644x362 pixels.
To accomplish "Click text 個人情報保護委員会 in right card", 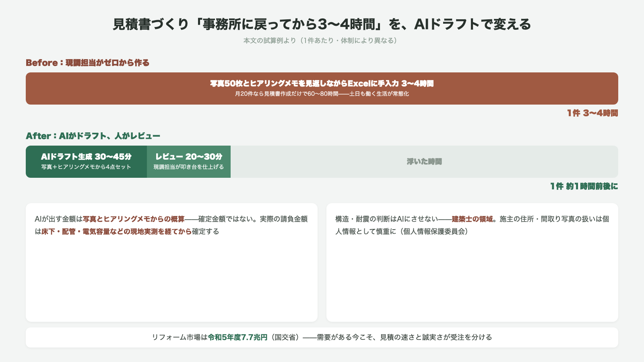I will [435, 232].
